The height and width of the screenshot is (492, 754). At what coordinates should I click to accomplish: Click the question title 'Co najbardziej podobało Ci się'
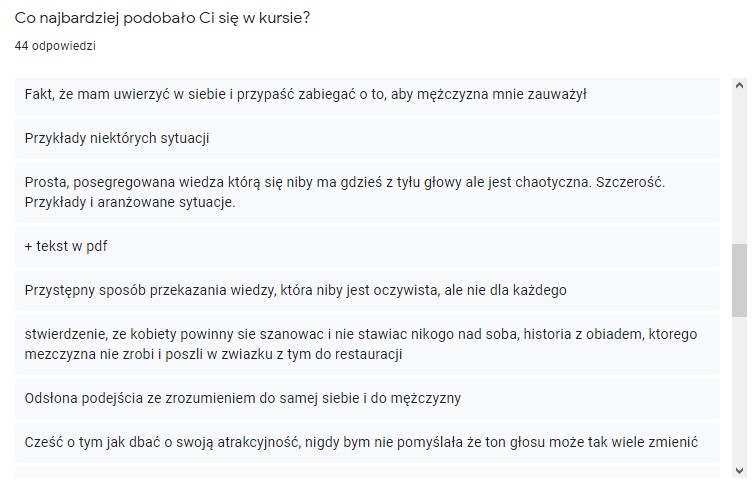coord(163,18)
